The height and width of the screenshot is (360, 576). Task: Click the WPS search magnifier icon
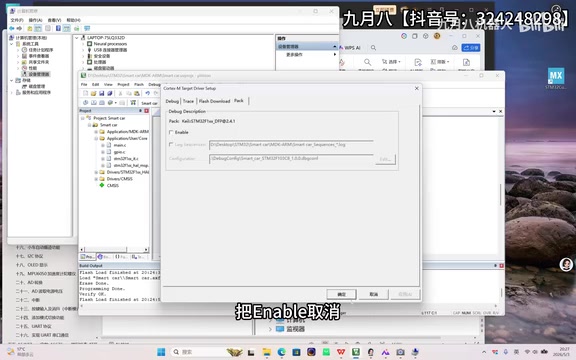coord(373,48)
